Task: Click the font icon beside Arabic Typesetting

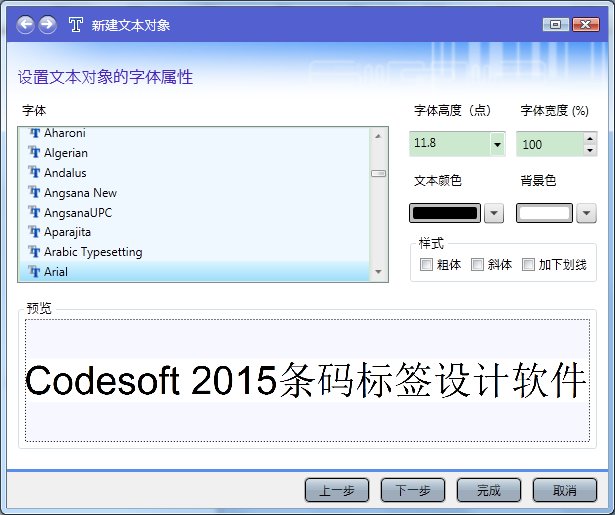Action: point(35,251)
